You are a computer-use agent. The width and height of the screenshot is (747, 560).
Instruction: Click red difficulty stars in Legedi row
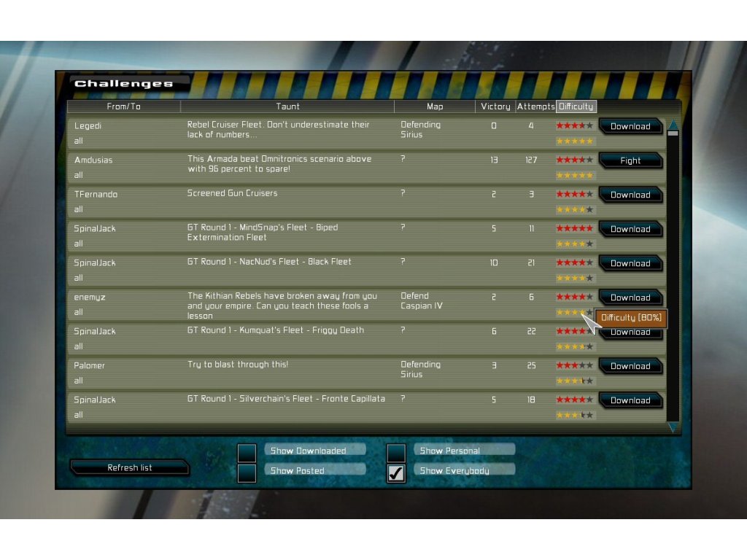tap(575, 125)
